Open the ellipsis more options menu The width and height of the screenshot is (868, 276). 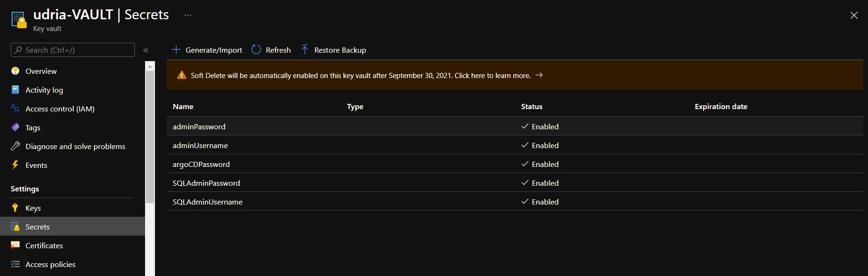pos(188,16)
